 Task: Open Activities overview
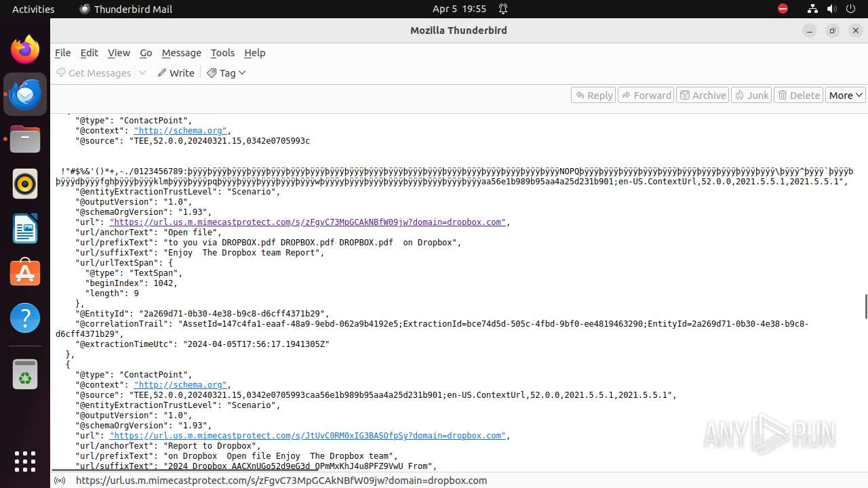pos(33,9)
